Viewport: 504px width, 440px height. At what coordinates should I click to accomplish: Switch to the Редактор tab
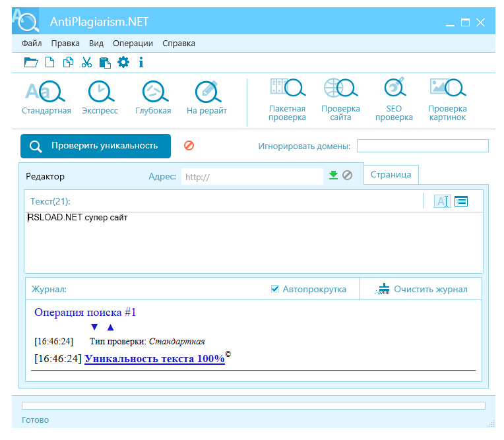tap(45, 176)
